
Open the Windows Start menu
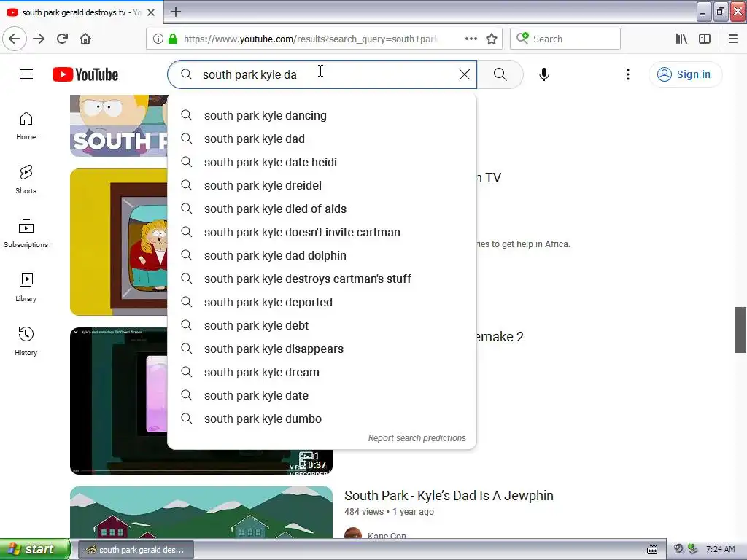pyautogui.click(x=35, y=549)
